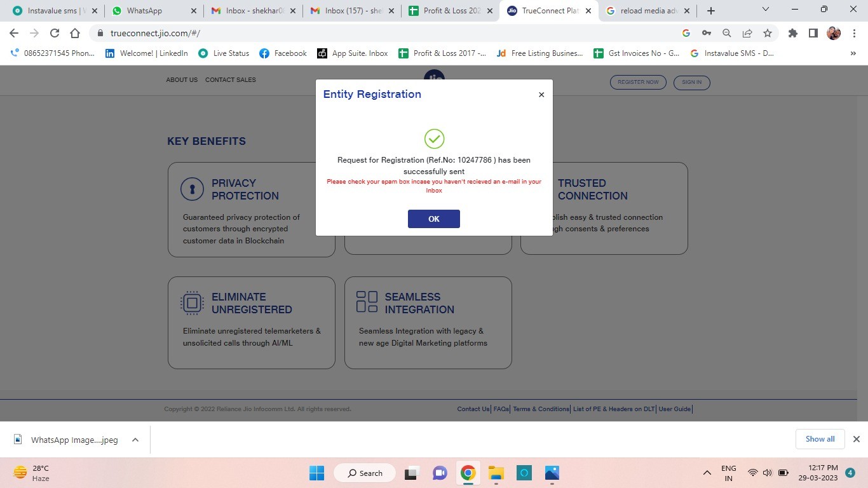The height and width of the screenshot is (488, 868).
Task: Click Privacy Protection keyhole icon
Action: 192,189
